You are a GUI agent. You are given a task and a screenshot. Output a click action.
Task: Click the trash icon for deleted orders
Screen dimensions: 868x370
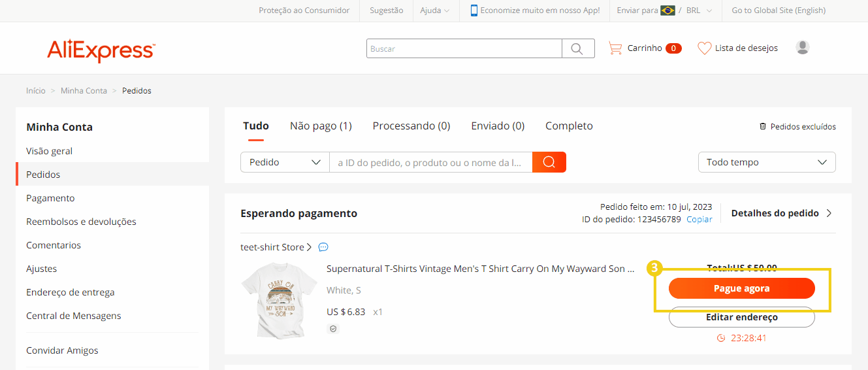coord(763,126)
